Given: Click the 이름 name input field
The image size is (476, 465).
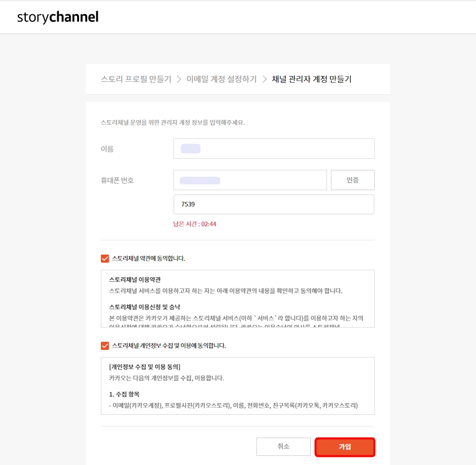Looking at the screenshot, I should click(x=274, y=148).
